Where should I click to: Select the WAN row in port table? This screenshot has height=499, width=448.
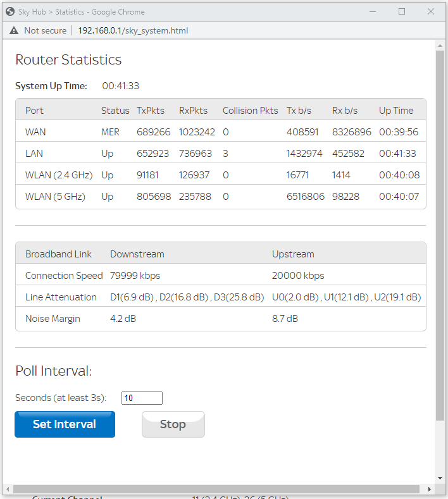[220, 132]
